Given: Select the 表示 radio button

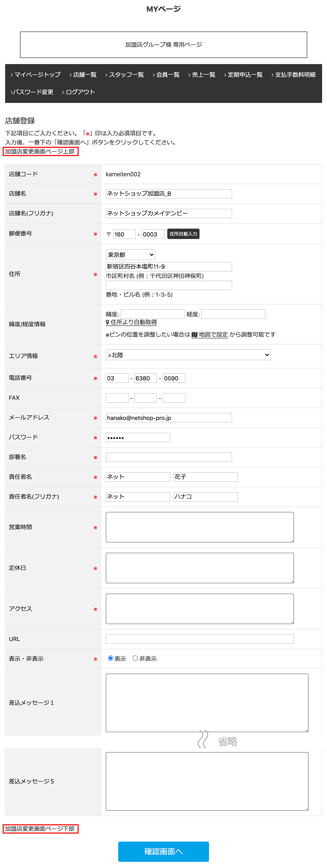Looking at the screenshot, I should pos(110,658).
